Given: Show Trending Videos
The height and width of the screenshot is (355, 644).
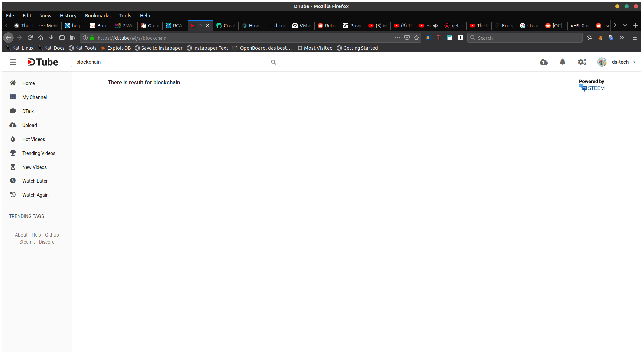Looking at the screenshot, I should click(39, 153).
